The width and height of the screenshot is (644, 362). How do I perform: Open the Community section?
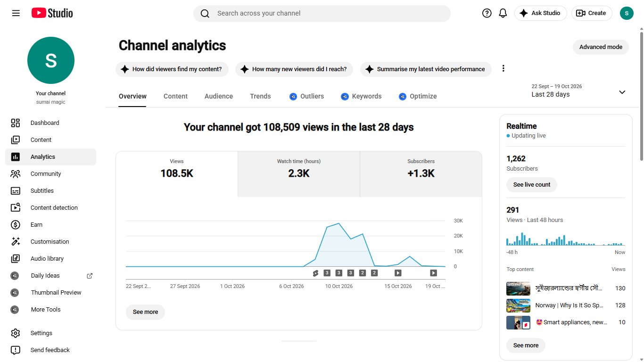pos(50,174)
